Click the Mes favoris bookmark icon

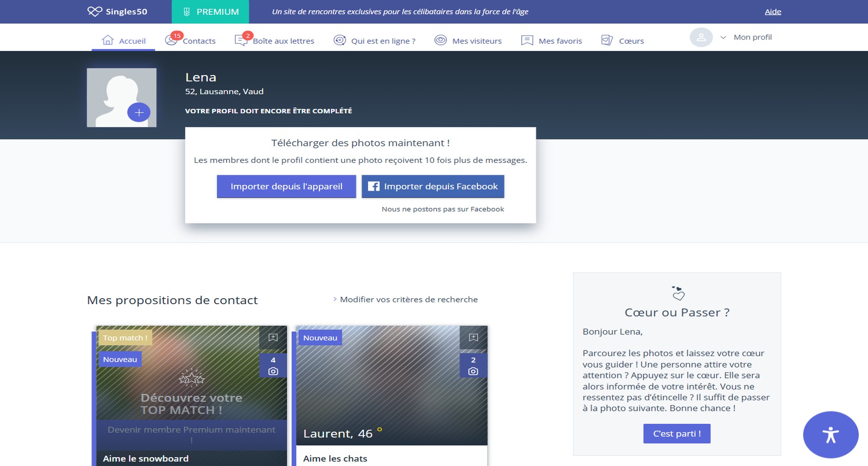tap(527, 40)
